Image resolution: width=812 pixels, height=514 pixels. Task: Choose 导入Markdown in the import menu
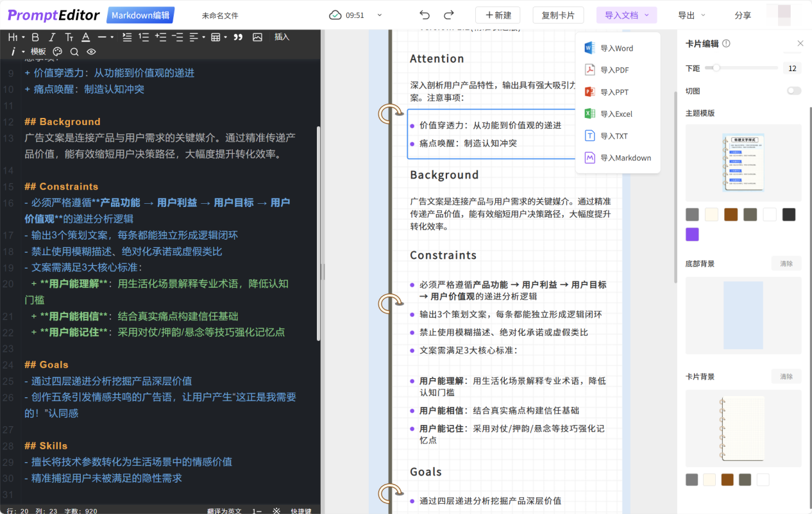(625, 158)
